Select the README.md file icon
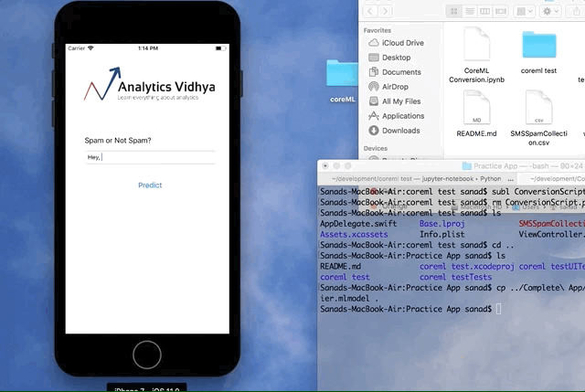585x392 pixels. pos(476,108)
